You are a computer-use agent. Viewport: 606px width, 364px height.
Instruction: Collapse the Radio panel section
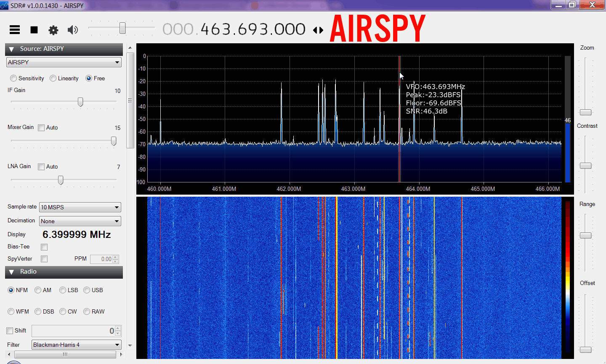coord(12,272)
